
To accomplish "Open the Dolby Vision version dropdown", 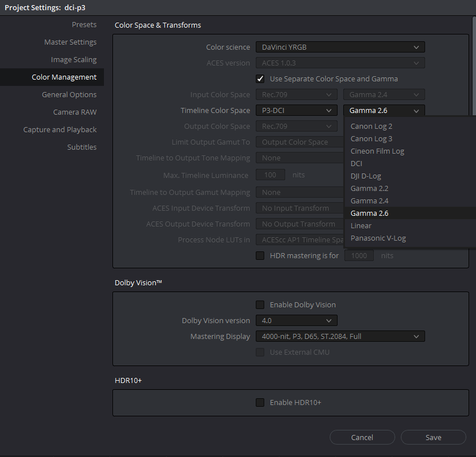I will click(x=296, y=320).
